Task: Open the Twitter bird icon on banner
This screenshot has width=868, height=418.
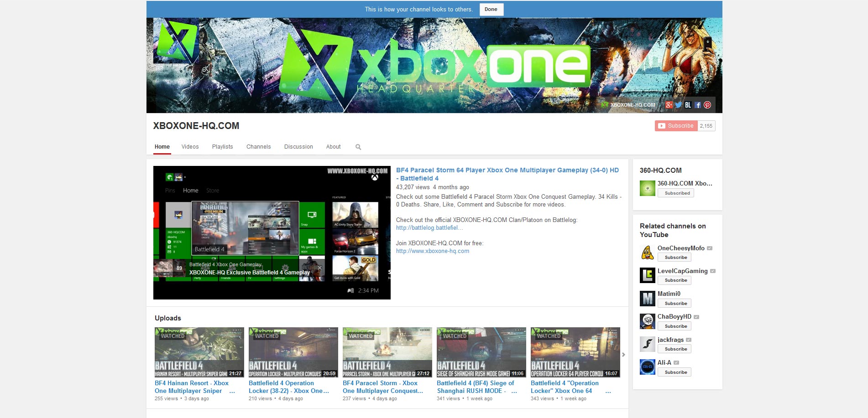Action: [679, 105]
